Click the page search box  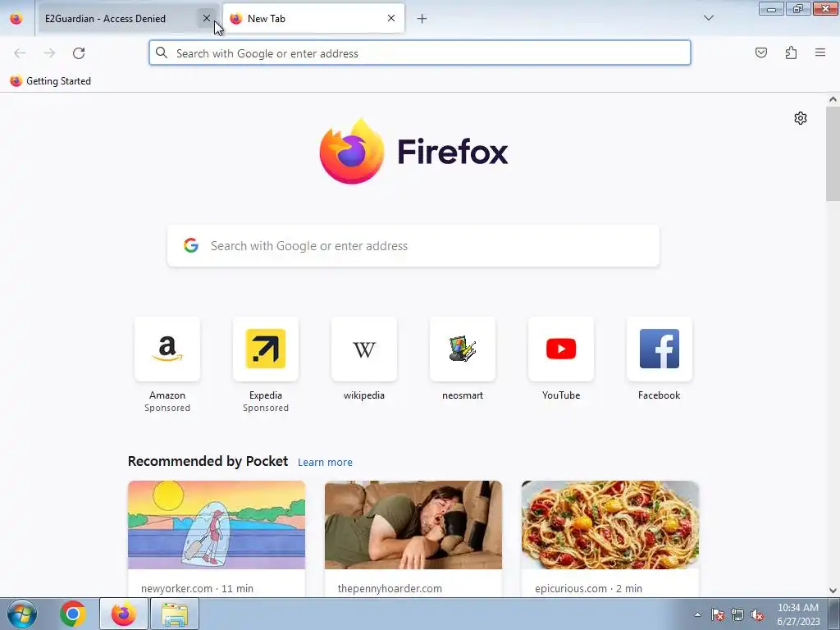pos(413,246)
